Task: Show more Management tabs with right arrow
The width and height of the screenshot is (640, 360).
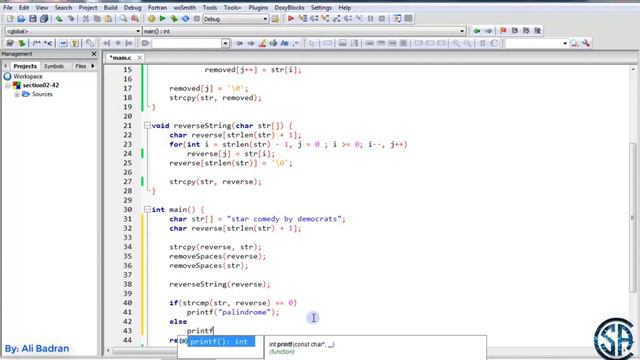Action: (93, 66)
